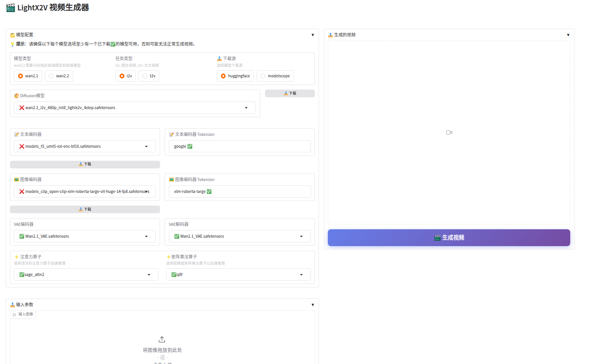Click the upload arrow icon in image dropzone
The image size is (589, 364).
point(162,340)
